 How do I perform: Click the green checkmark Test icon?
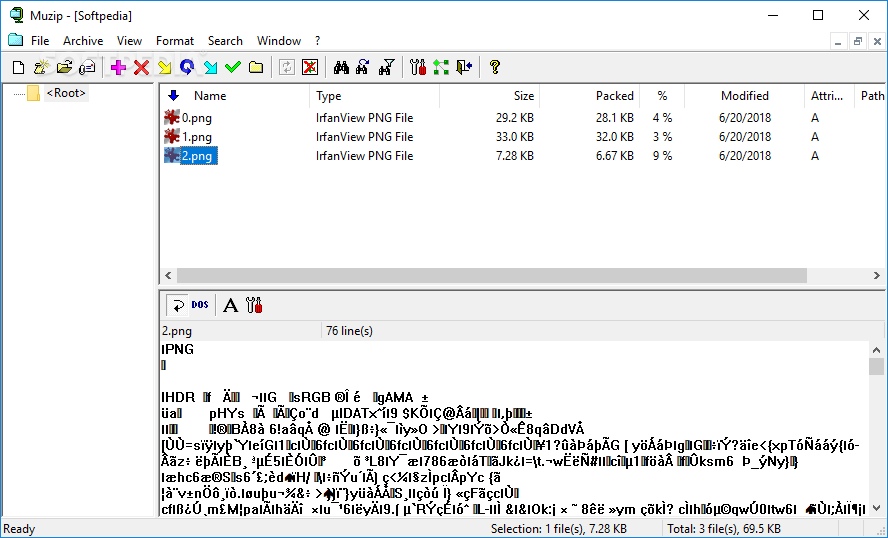[233, 67]
